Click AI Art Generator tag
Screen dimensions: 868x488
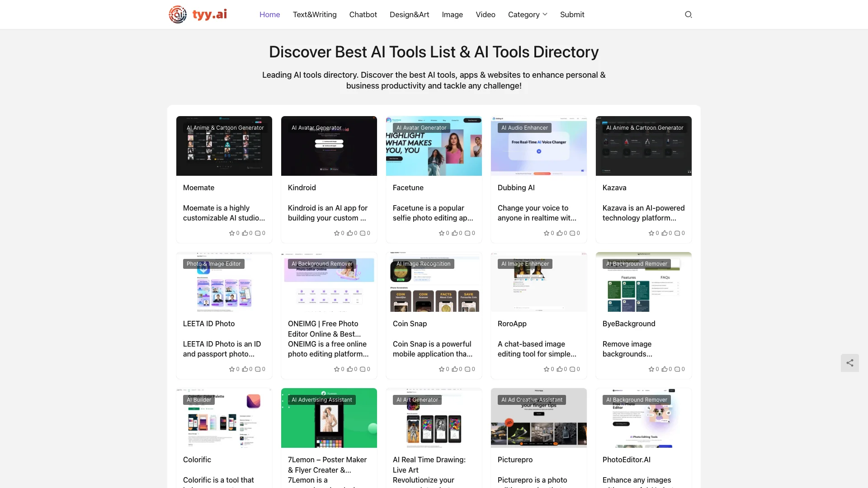tap(417, 400)
